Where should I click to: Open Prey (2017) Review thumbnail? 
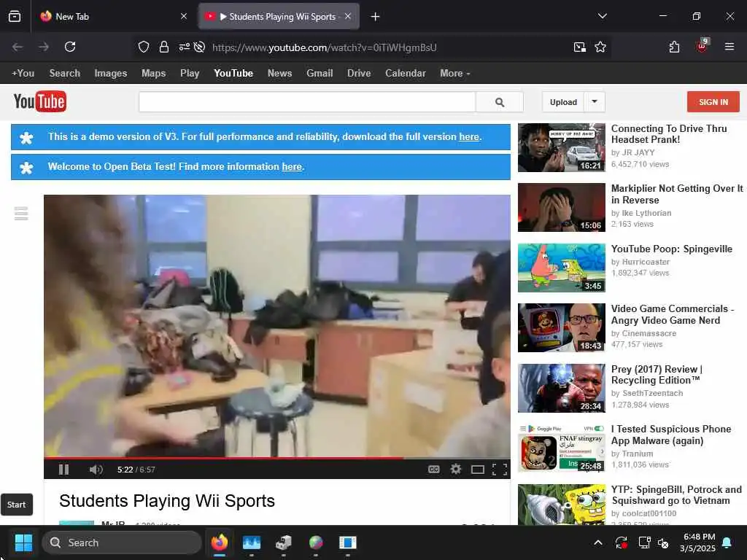point(562,388)
